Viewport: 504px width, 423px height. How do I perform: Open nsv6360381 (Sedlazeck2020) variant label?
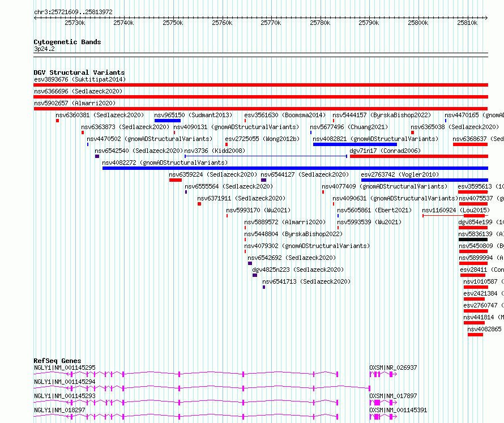pos(100,115)
